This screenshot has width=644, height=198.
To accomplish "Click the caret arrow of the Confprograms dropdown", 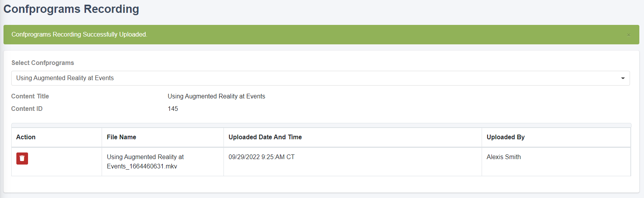I will (623, 78).
